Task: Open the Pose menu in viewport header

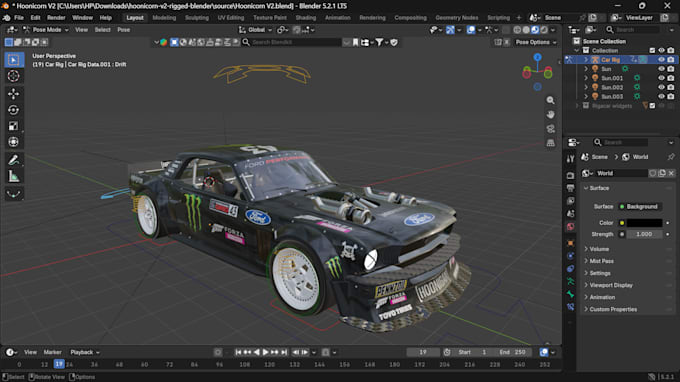Action: pos(124,30)
